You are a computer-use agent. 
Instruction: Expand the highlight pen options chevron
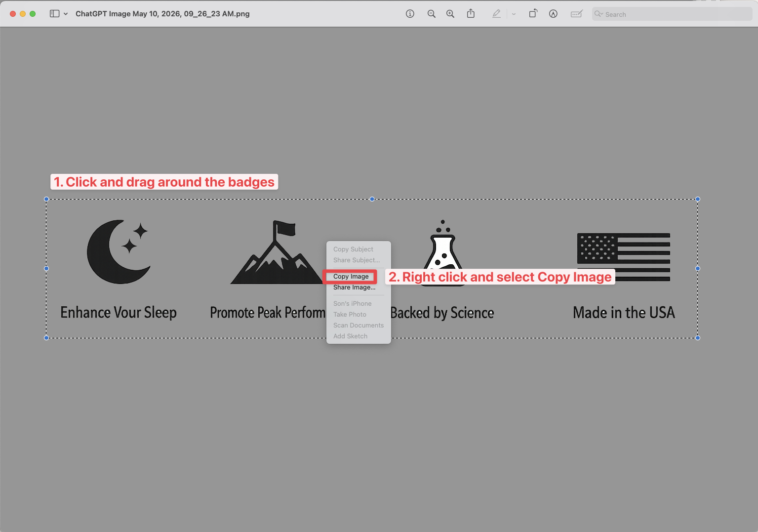514,14
